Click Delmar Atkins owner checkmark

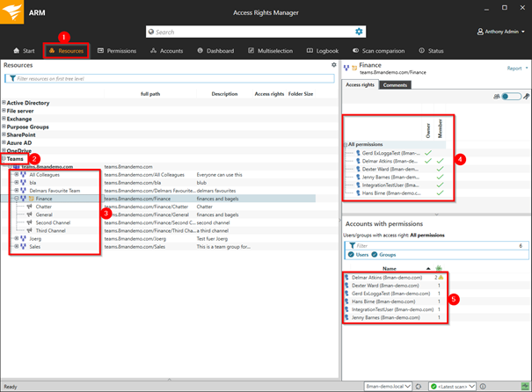click(428, 161)
